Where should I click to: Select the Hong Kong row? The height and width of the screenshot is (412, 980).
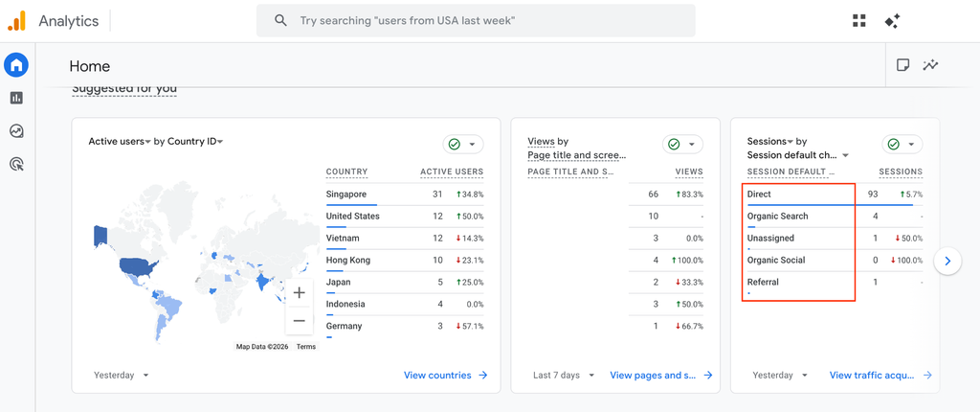pos(405,261)
